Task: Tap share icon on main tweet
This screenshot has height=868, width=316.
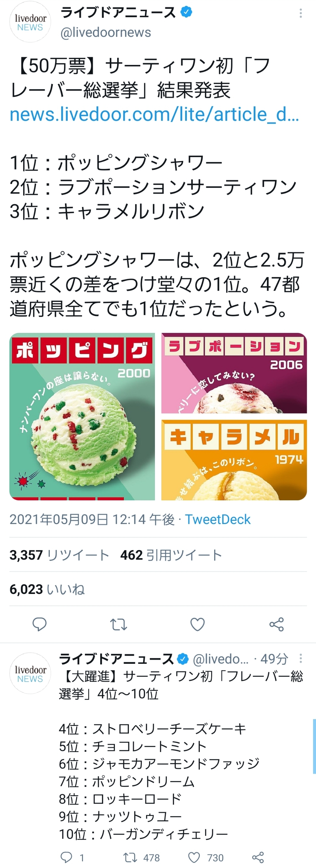Action: (x=277, y=625)
